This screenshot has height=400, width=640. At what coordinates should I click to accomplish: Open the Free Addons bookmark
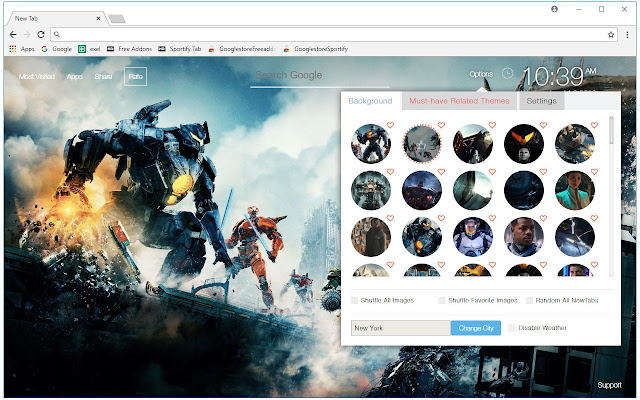pos(129,49)
